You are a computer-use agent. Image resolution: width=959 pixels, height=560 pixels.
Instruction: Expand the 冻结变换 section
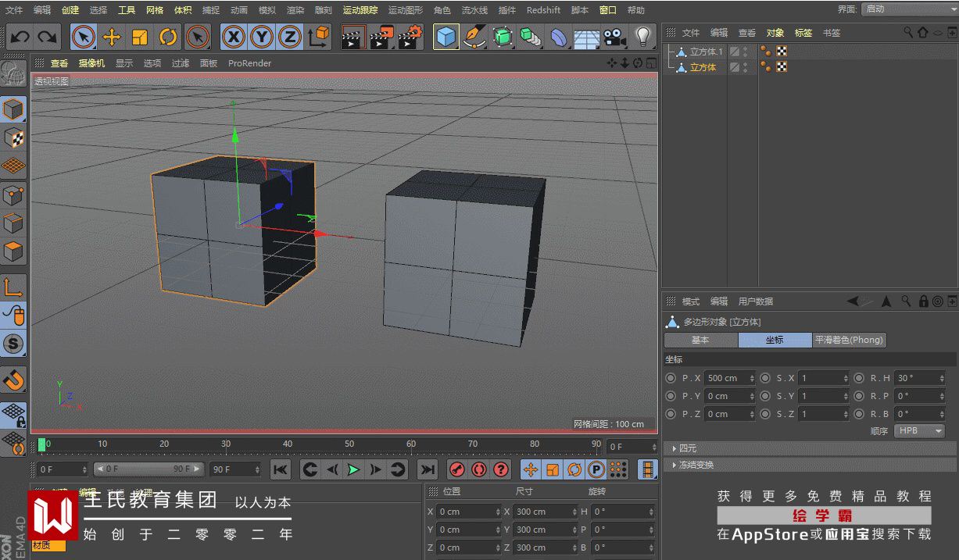[x=696, y=465]
